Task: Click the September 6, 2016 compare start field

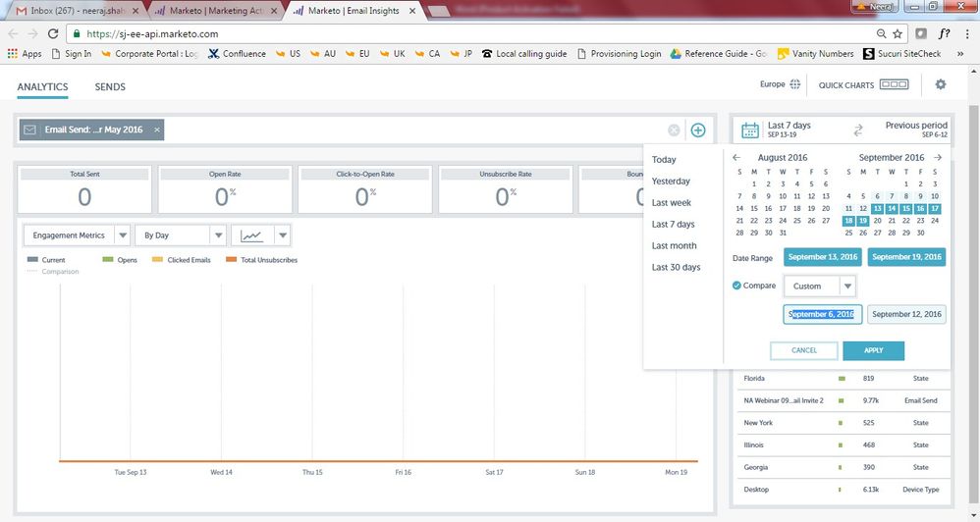Action: 823,314
